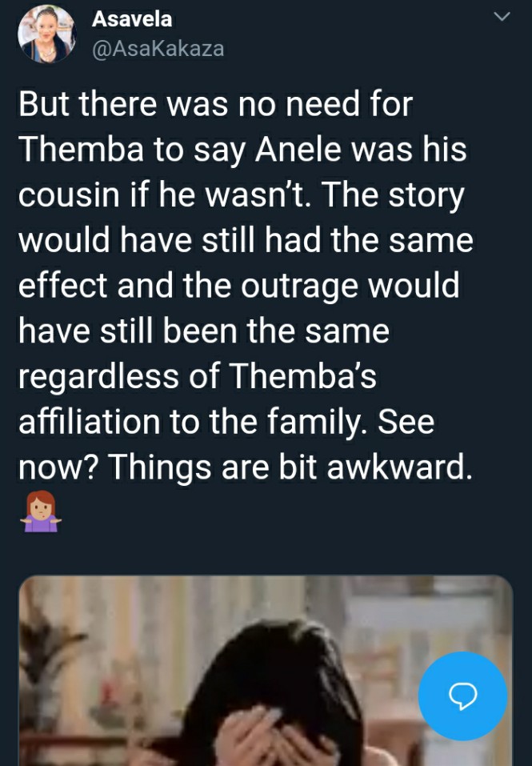This screenshot has height=766, width=532.
Task: Click the word 'outrage' in the tweet
Action: click(299, 287)
